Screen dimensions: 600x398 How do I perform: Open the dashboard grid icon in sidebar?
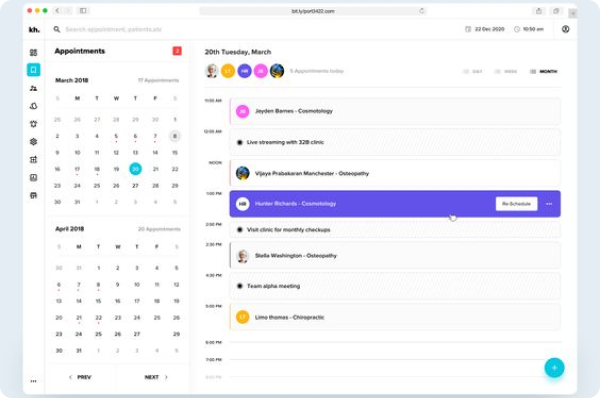pos(34,52)
